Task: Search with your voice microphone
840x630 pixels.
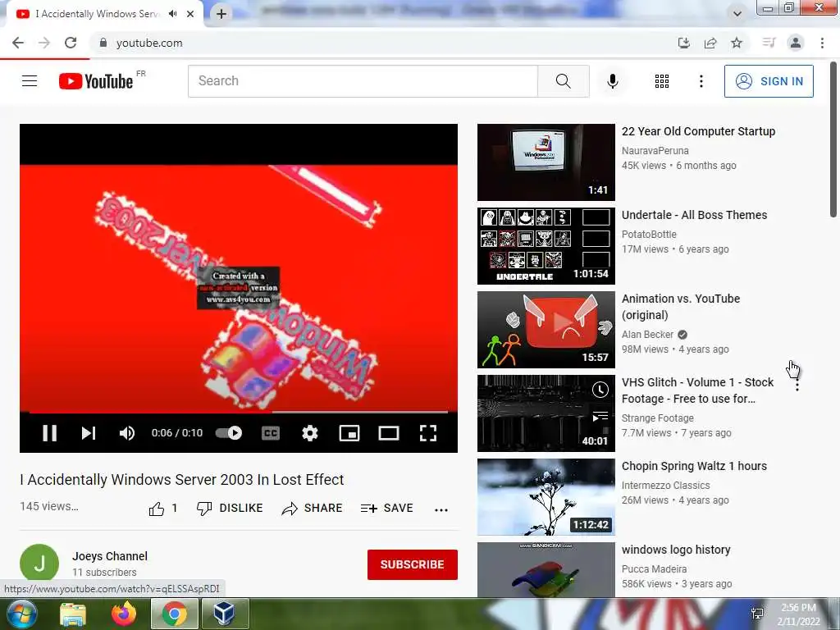Action: (613, 81)
